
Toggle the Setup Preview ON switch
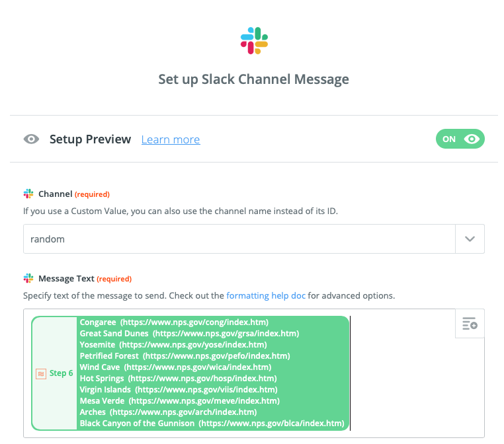(x=460, y=139)
